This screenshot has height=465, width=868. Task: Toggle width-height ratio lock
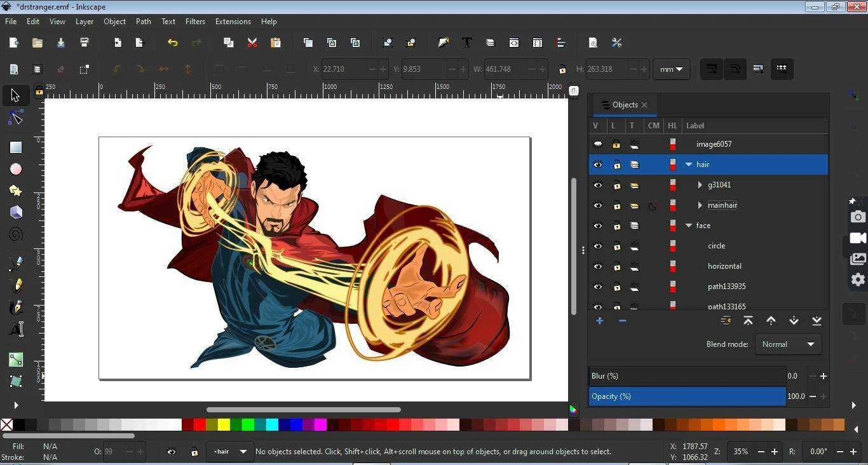[x=562, y=69]
